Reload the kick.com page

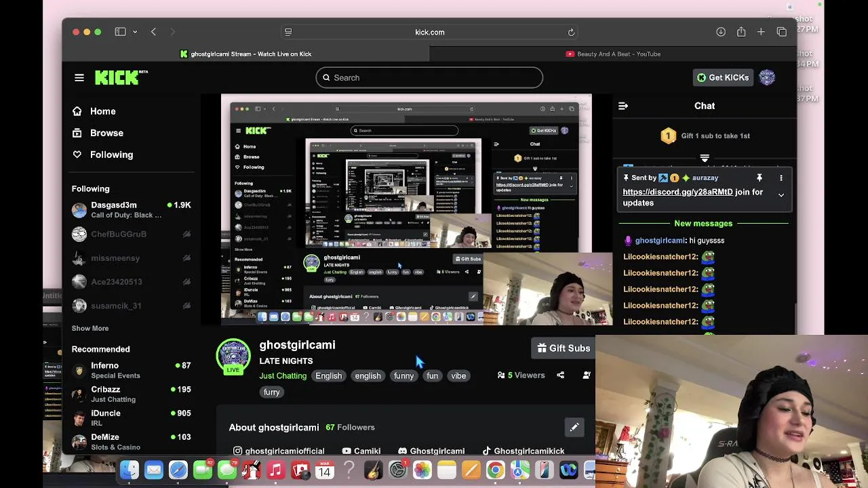tap(571, 32)
